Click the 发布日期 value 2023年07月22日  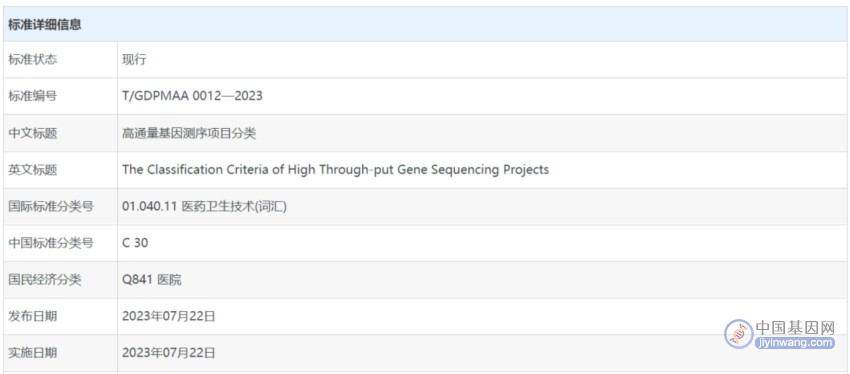click(x=169, y=317)
